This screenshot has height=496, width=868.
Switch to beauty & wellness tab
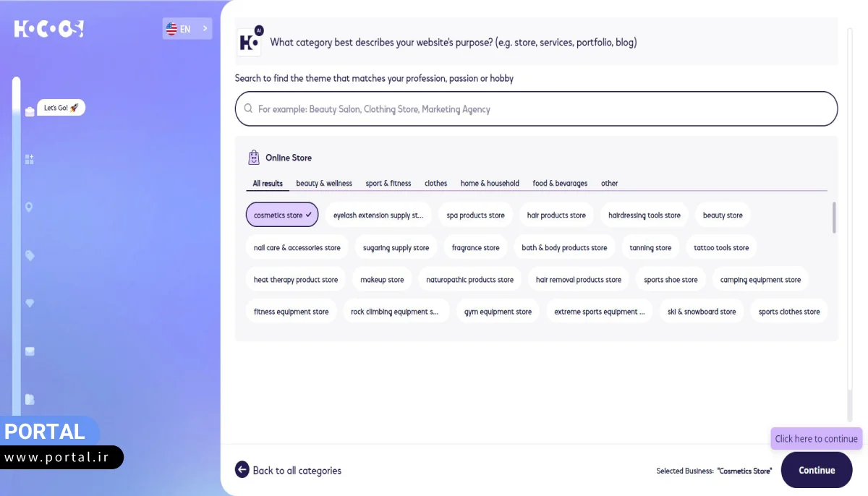click(324, 184)
